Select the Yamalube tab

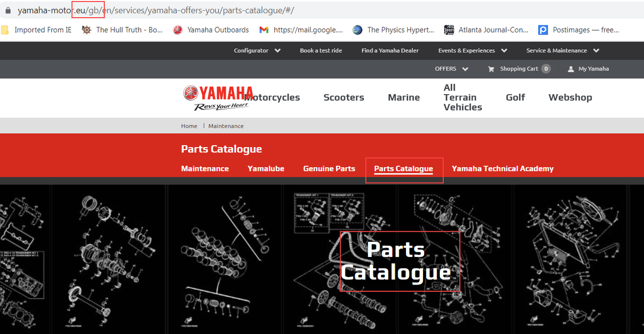tap(266, 169)
